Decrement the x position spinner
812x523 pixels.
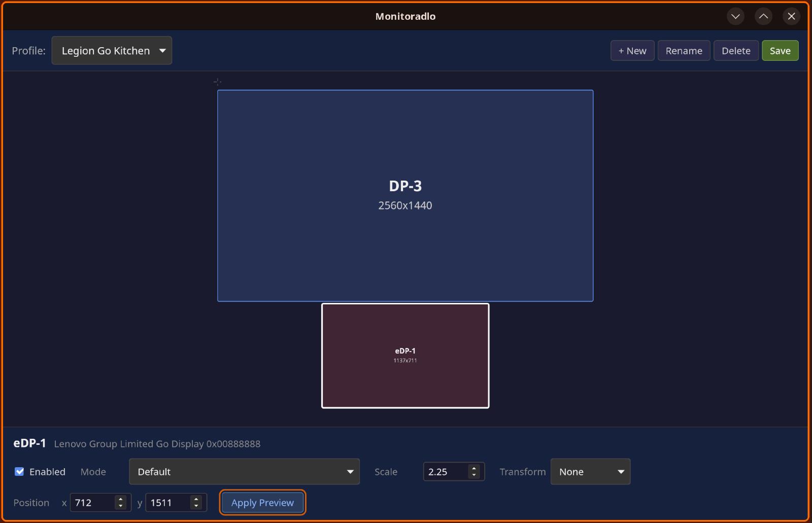click(x=120, y=506)
